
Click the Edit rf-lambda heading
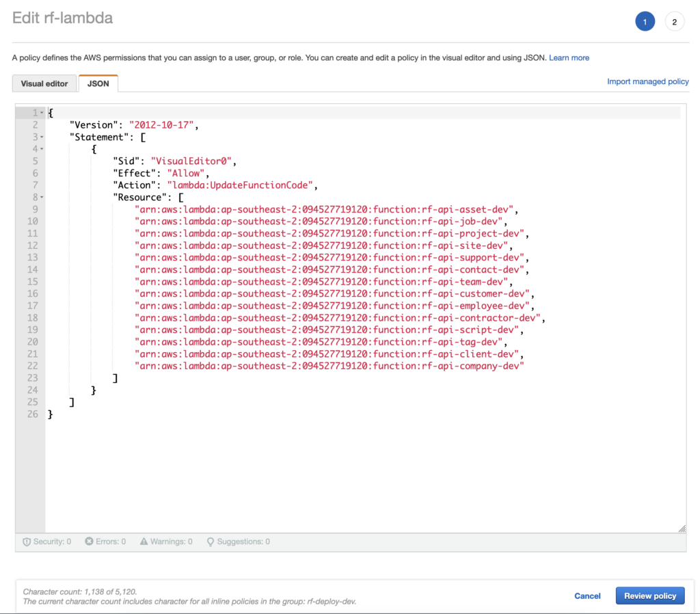coord(62,18)
